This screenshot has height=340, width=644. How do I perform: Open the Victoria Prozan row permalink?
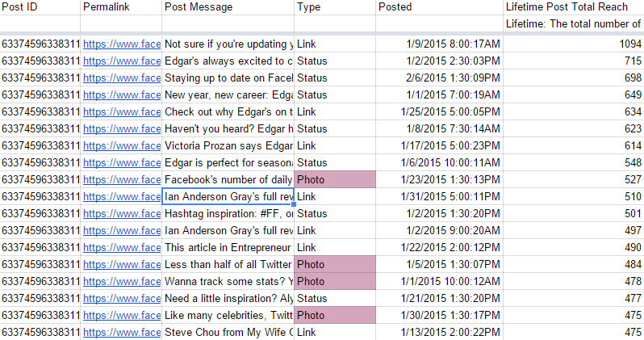pos(122,146)
